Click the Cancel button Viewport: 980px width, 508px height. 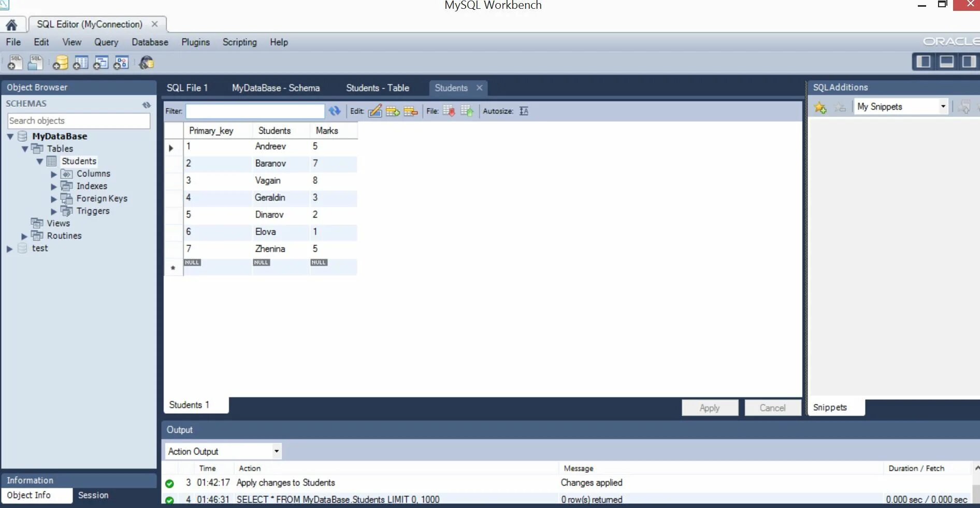click(x=772, y=408)
